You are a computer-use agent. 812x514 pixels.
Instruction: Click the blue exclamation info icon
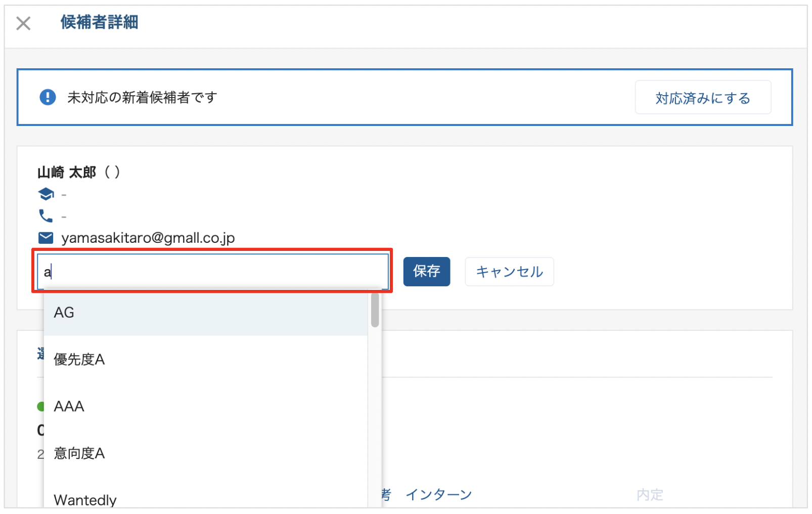point(48,97)
